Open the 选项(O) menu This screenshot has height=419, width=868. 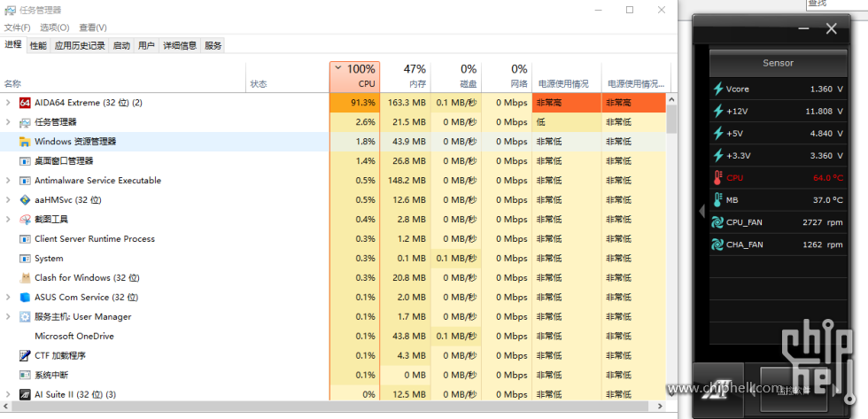point(54,27)
